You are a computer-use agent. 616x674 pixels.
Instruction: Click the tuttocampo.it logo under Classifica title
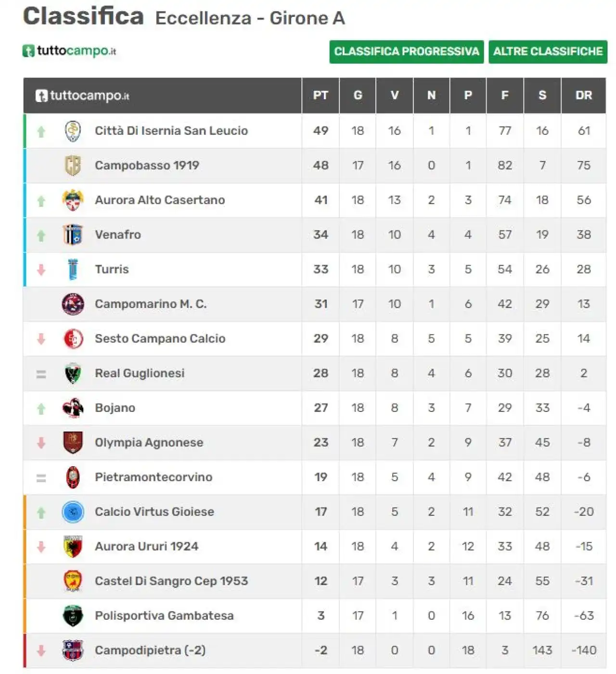(x=69, y=51)
